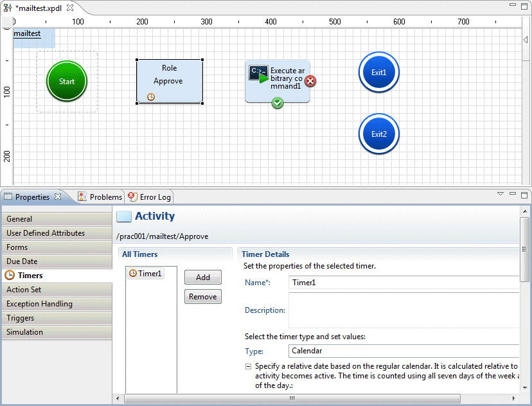Open the Error Log tab
Image resolution: width=532 pixels, height=406 pixels.
[149, 197]
